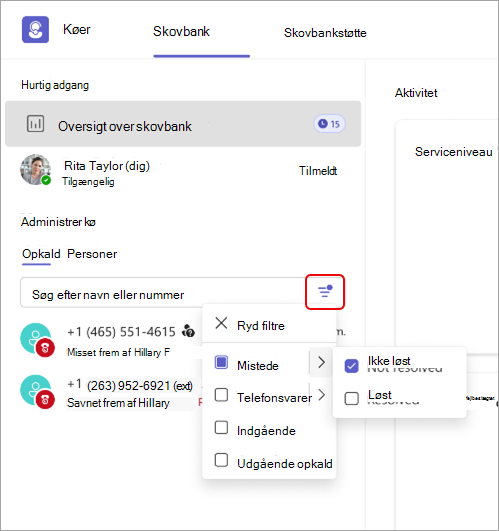Screen dimensions: 499x531
Task: Click Ryd filtre to clear filters
Action: coord(261,326)
